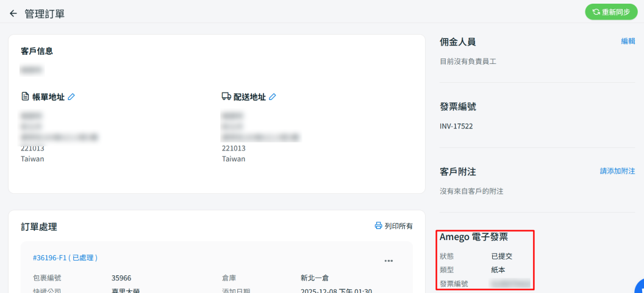Open the three-dot menu for #36196-F1
This screenshot has height=293, width=644.
(x=388, y=261)
